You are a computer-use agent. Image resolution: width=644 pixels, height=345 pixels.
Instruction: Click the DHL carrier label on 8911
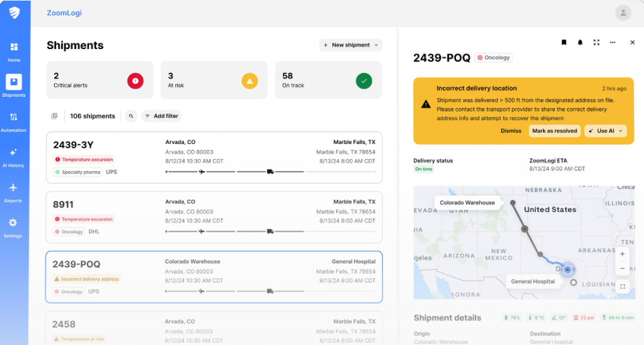click(94, 232)
